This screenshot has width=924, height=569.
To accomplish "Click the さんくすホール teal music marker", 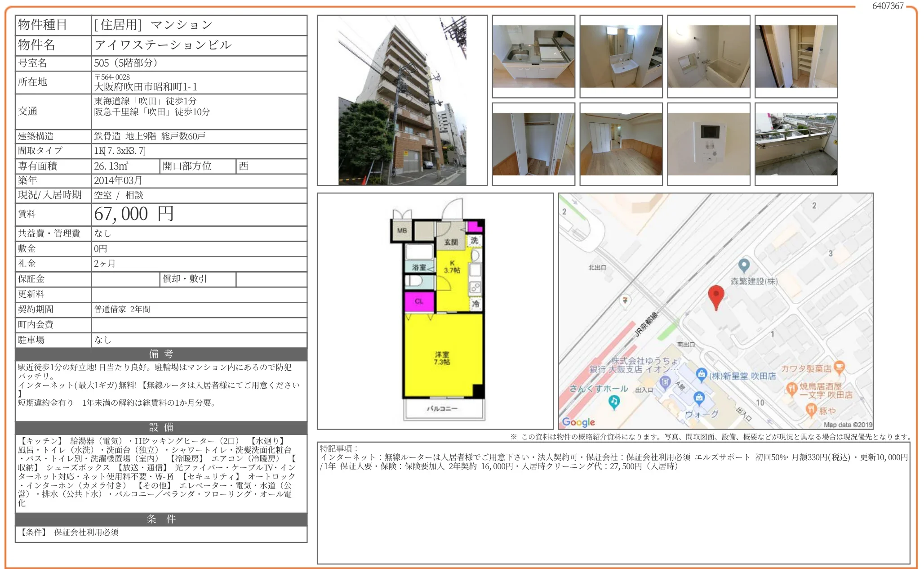I will [614, 401].
